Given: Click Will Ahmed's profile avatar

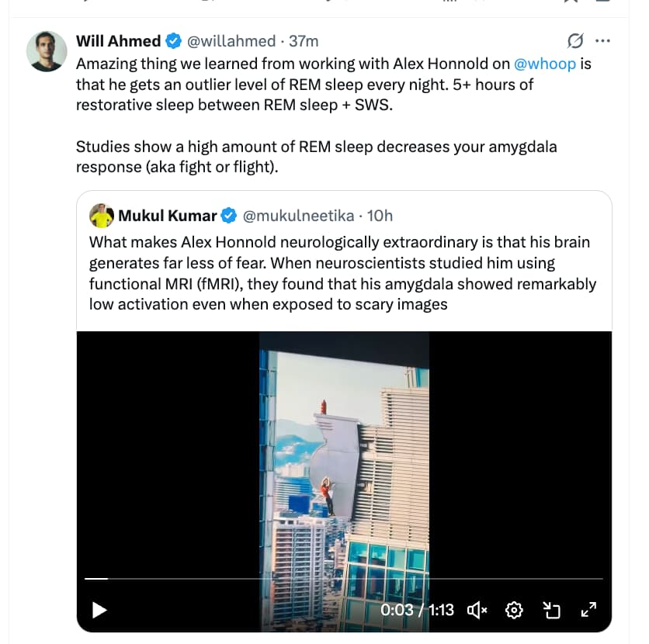Looking at the screenshot, I should pyautogui.click(x=47, y=51).
